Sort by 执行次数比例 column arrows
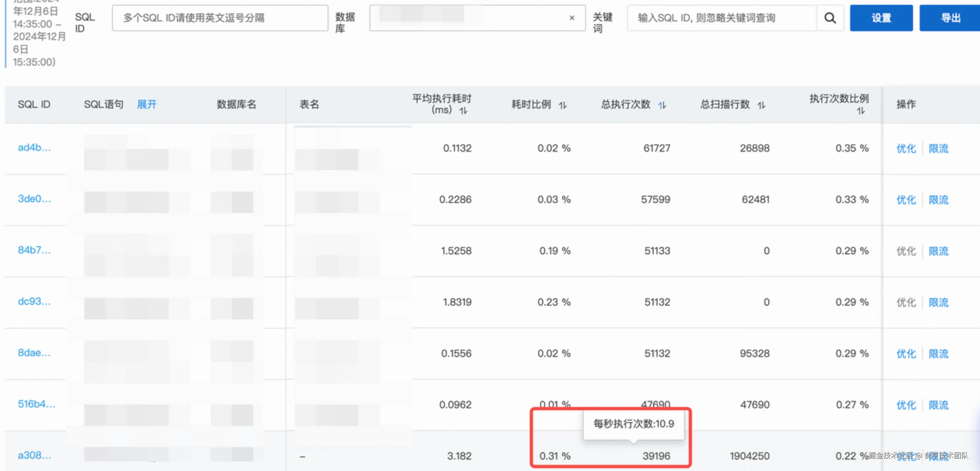Viewport: 980px width, 471px height. coord(860,111)
